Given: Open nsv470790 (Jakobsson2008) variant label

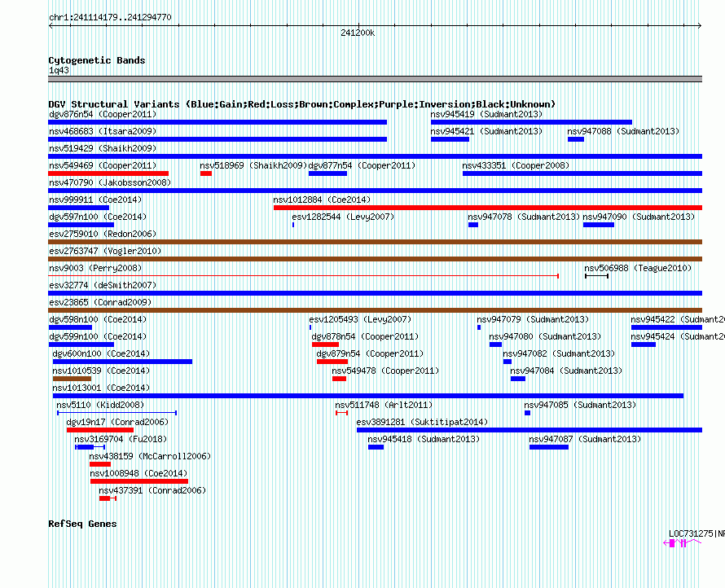Looking at the screenshot, I should (110, 182).
